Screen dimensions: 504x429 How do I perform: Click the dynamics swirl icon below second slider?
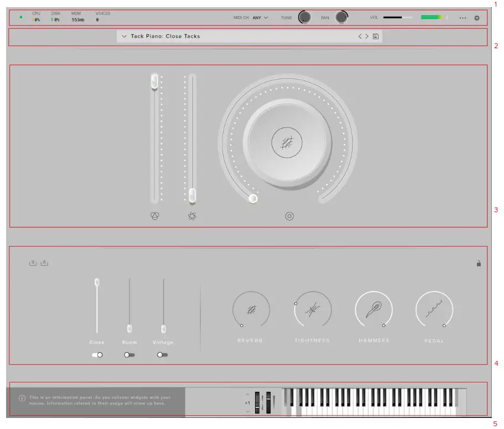coord(192,216)
